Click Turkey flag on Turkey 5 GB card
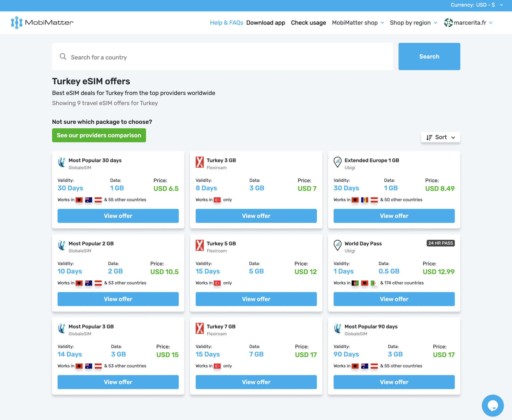The height and width of the screenshot is (420, 512). [217, 283]
